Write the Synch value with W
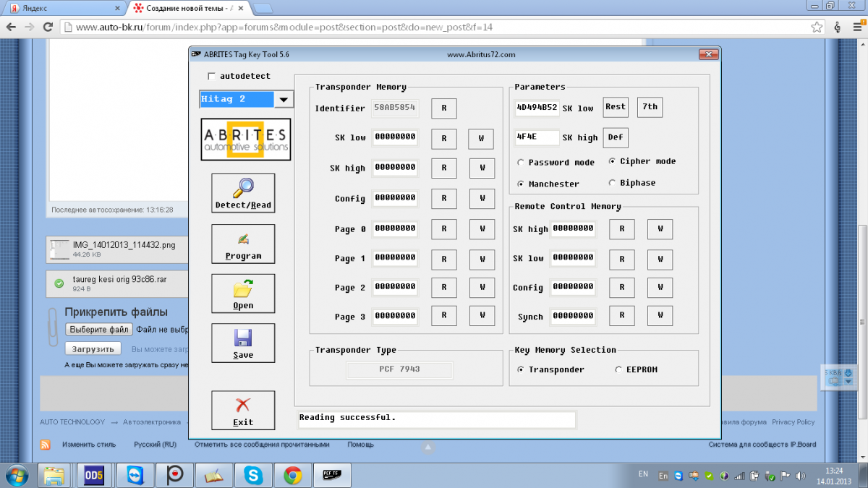 pyautogui.click(x=660, y=316)
